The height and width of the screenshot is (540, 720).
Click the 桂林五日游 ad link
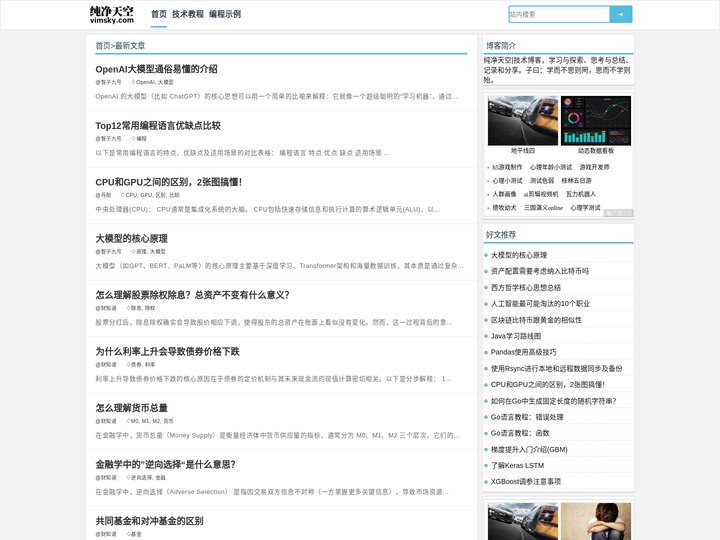[576, 181]
